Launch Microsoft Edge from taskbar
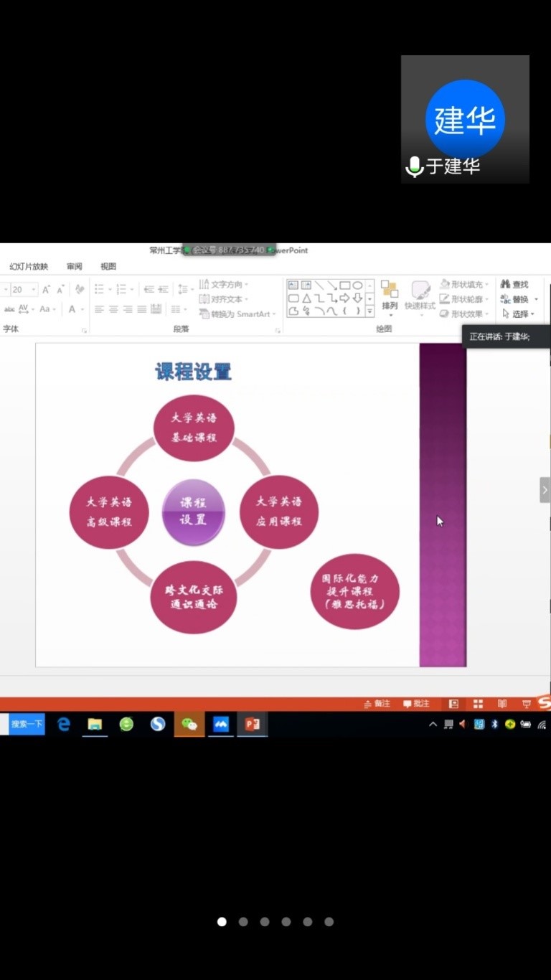The height and width of the screenshot is (980, 551). coord(64,725)
